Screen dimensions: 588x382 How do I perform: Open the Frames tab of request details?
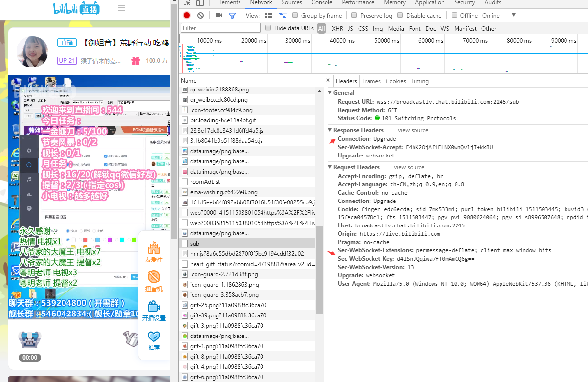click(x=371, y=81)
